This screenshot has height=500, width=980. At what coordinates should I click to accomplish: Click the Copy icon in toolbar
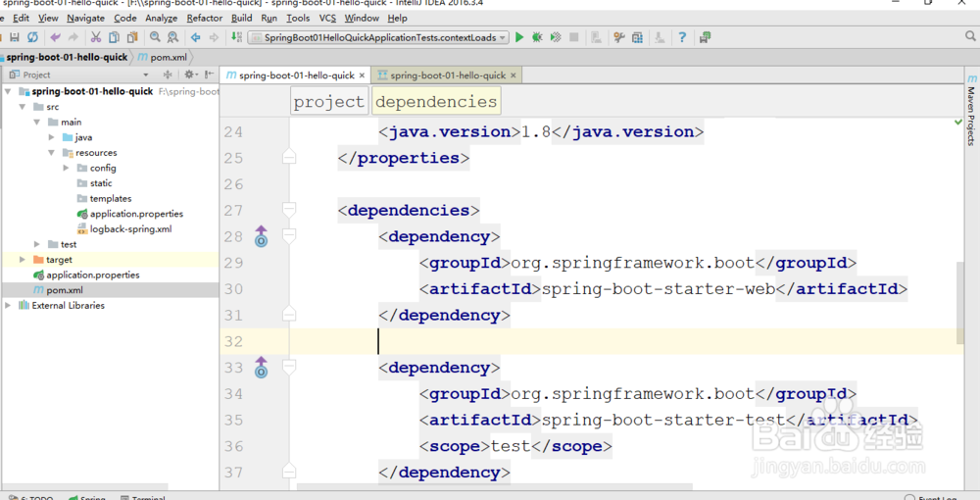(114, 37)
